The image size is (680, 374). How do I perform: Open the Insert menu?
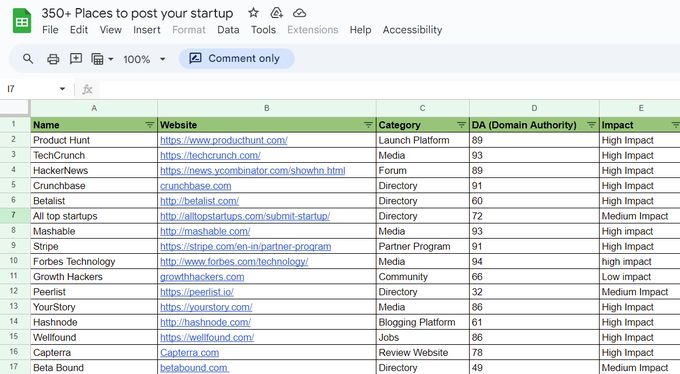(147, 30)
